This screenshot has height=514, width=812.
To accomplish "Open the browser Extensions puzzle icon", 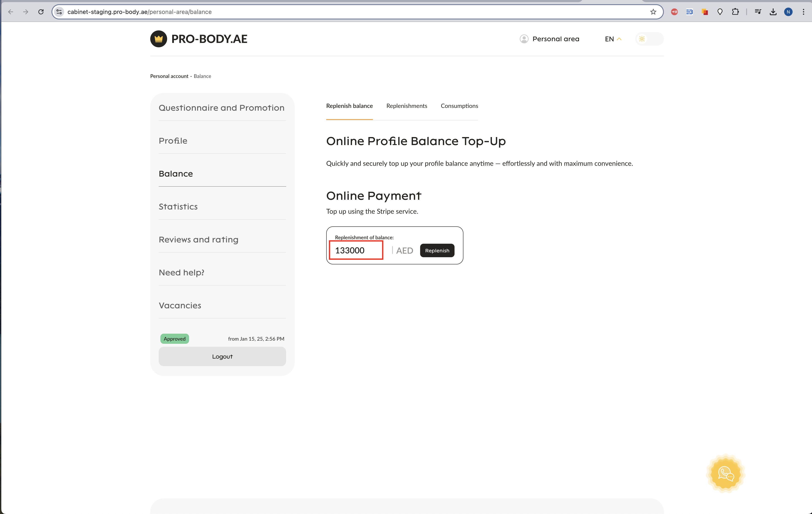I will (x=735, y=12).
